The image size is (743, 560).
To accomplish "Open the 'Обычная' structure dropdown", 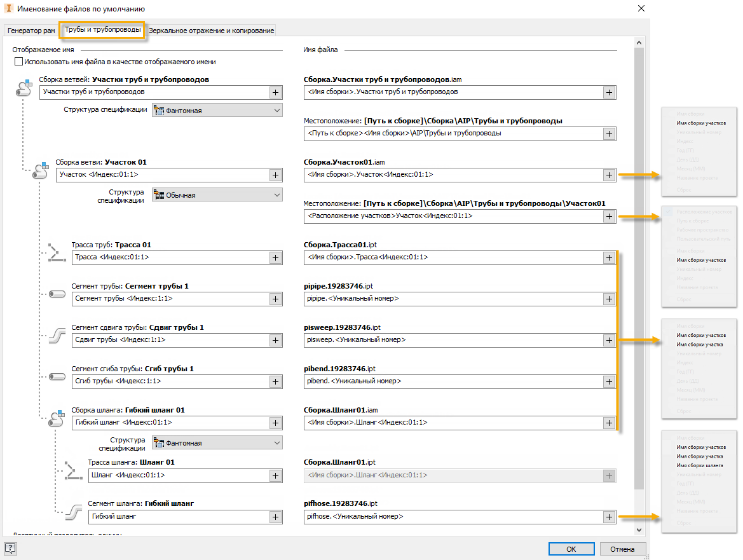I will click(x=217, y=195).
